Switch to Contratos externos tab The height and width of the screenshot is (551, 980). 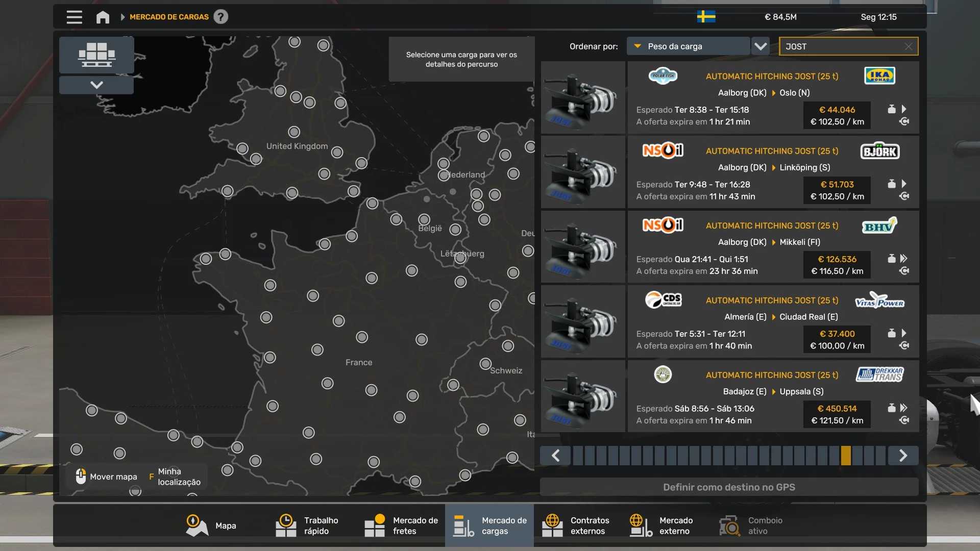(x=577, y=525)
